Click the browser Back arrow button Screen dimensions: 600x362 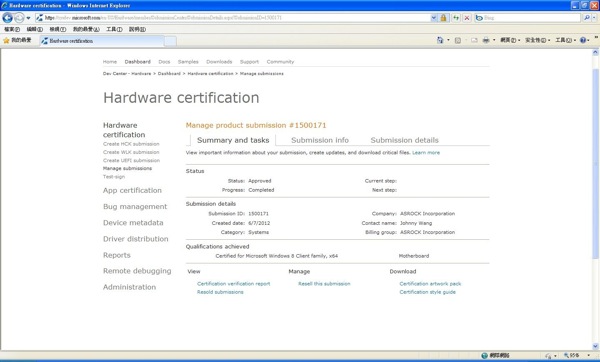(7, 18)
